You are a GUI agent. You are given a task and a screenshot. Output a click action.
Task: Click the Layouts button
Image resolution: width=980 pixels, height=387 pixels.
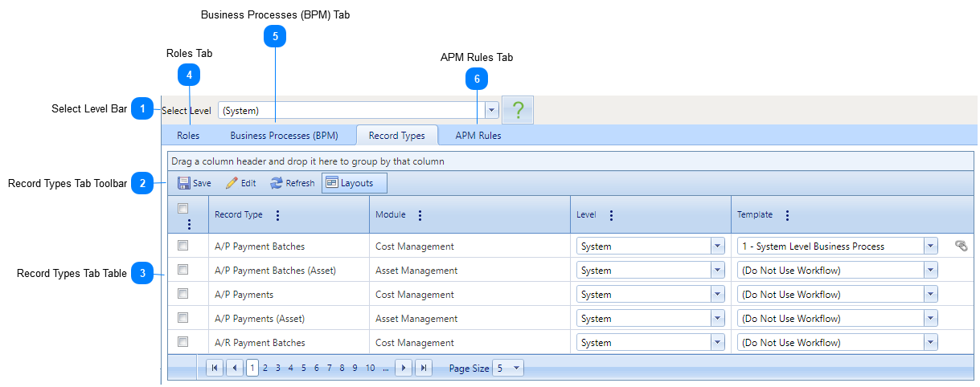pyautogui.click(x=354, y=183)
